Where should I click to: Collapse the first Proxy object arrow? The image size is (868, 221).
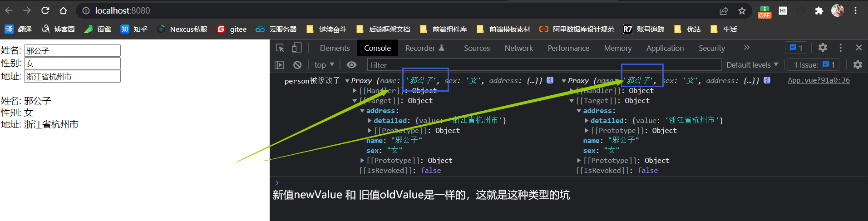(347, 81)
